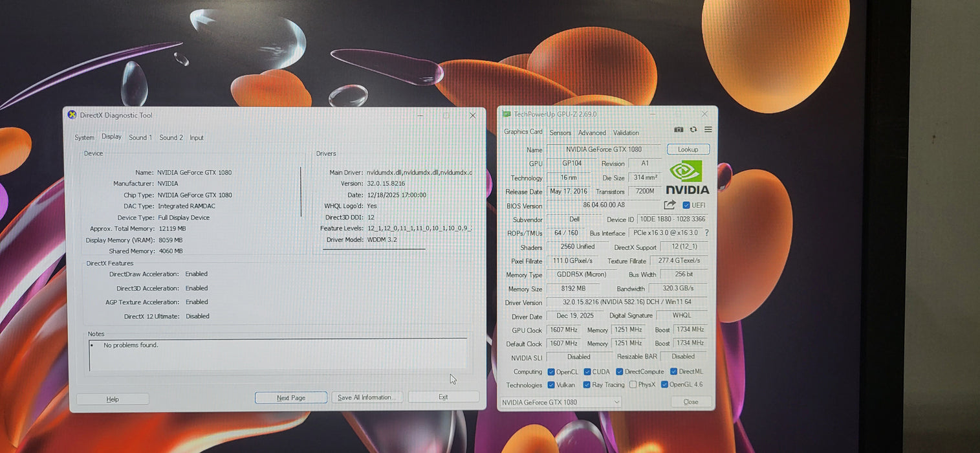Toggle the Ray Tracing checkbox
This screenshot has width=980, height=453.
pos(587,384)
